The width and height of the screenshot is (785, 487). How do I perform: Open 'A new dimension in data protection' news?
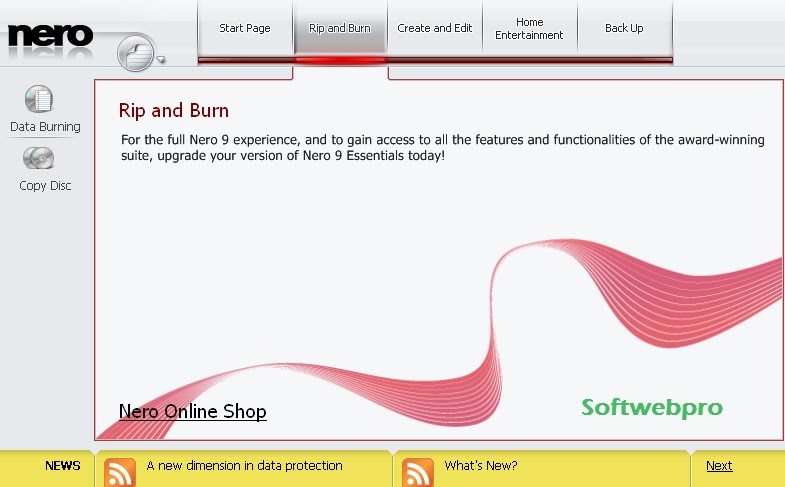coord(244,465)
